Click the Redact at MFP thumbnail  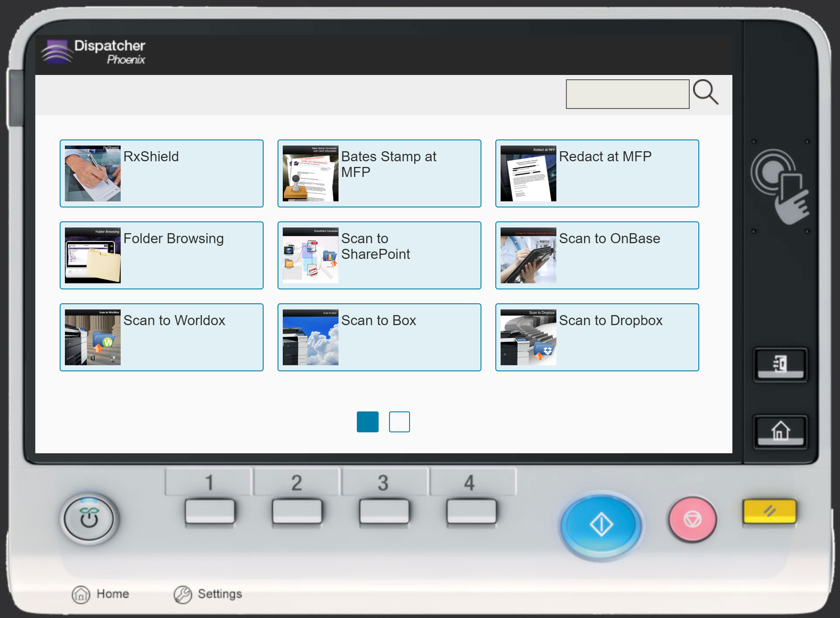pos(528,173)
